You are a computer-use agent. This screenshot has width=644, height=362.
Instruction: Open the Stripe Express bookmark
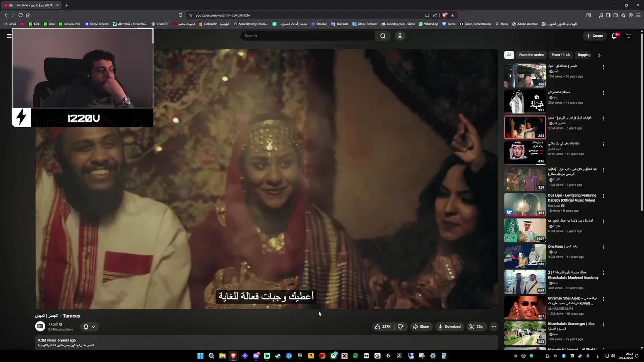[x=97, y=24]
